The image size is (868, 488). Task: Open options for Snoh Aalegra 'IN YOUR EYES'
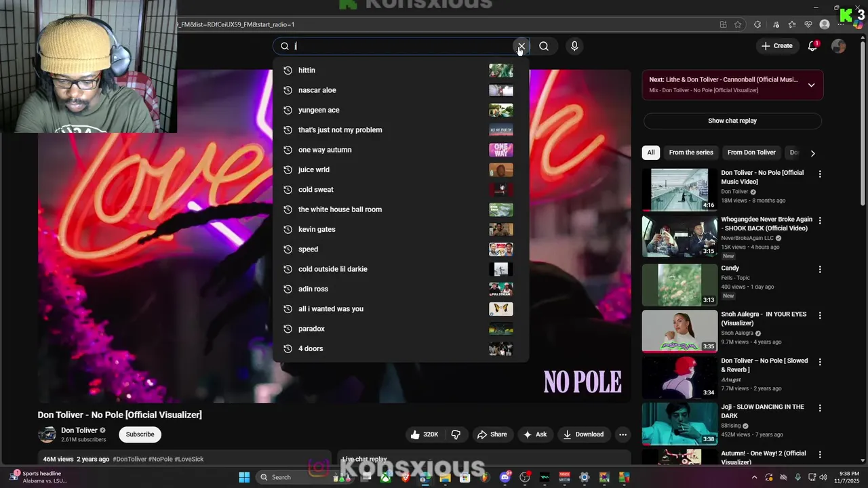tap(820, 316)
